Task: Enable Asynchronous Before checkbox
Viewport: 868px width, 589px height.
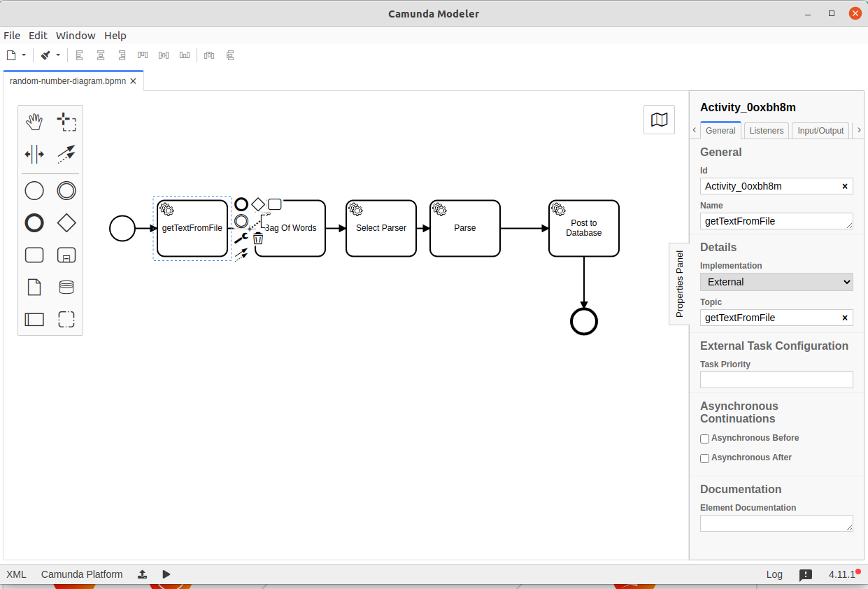Action: point(704,439)
